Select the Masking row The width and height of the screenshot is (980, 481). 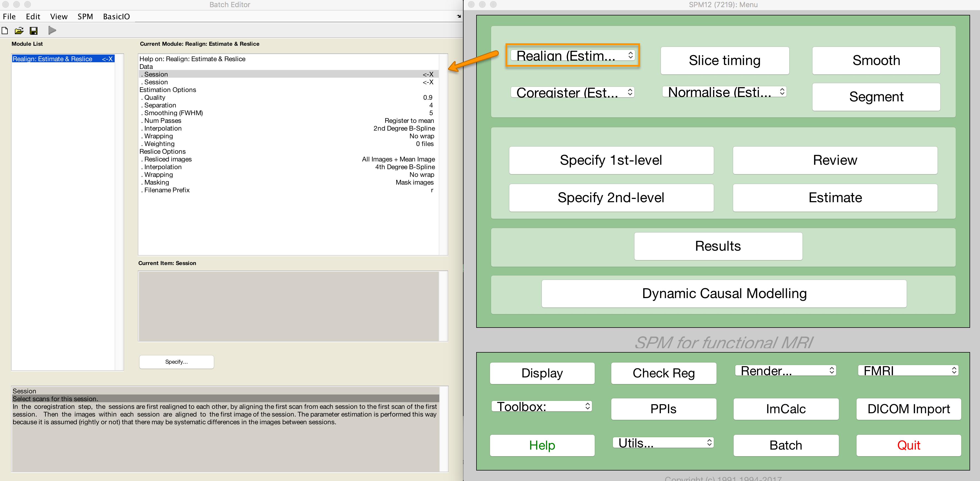[x=288, y=183]
